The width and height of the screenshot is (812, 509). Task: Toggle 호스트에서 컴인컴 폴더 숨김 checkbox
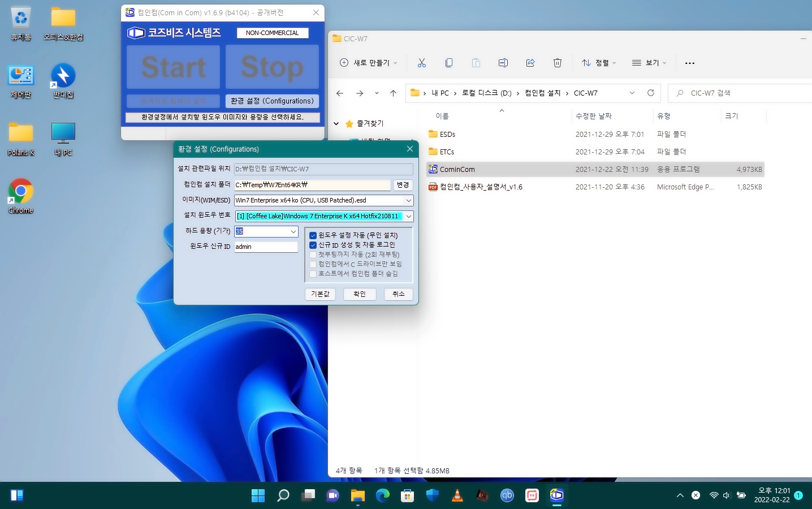coord(313,274)
